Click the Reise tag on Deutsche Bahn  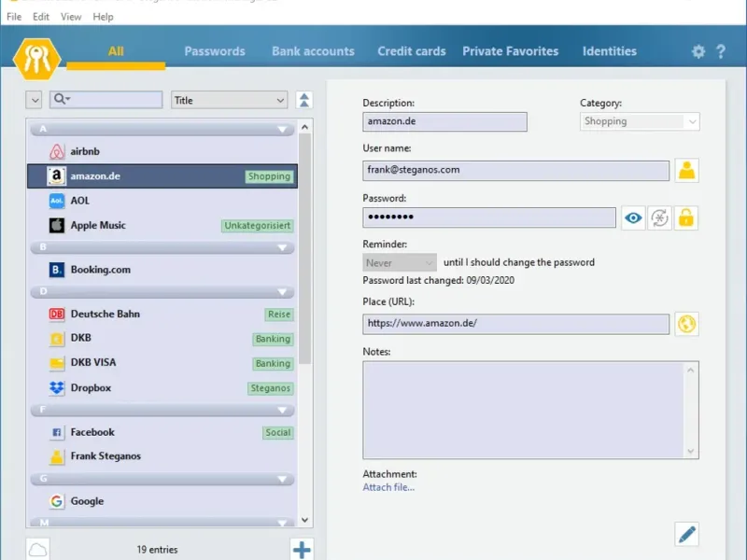(278, 315)
